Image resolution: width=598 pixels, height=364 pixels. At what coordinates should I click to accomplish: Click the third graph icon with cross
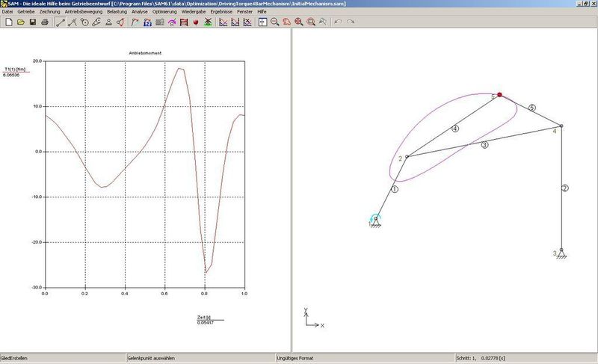coord(247,22)
